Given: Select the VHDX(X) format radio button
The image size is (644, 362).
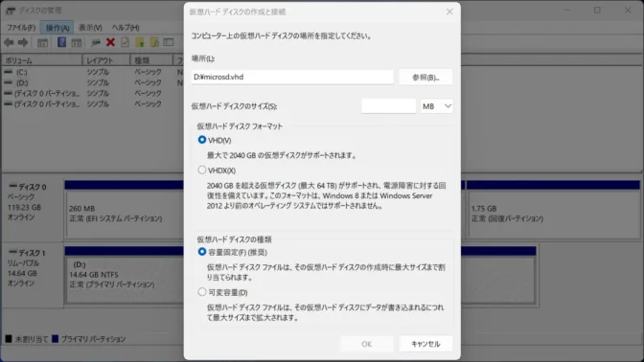Looking at the screenshot, I should pyautogui.click(x=201, y=170).
